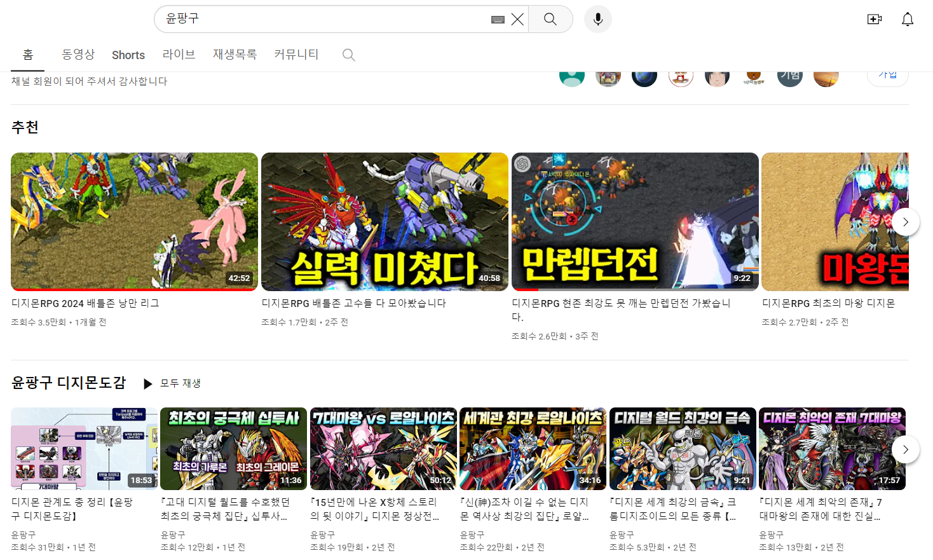This screenshot has width=933, height=560.
Task: Click the text 채널 회원이 되어 주셔서 감사합니다
Action: [x=90, y=81]
